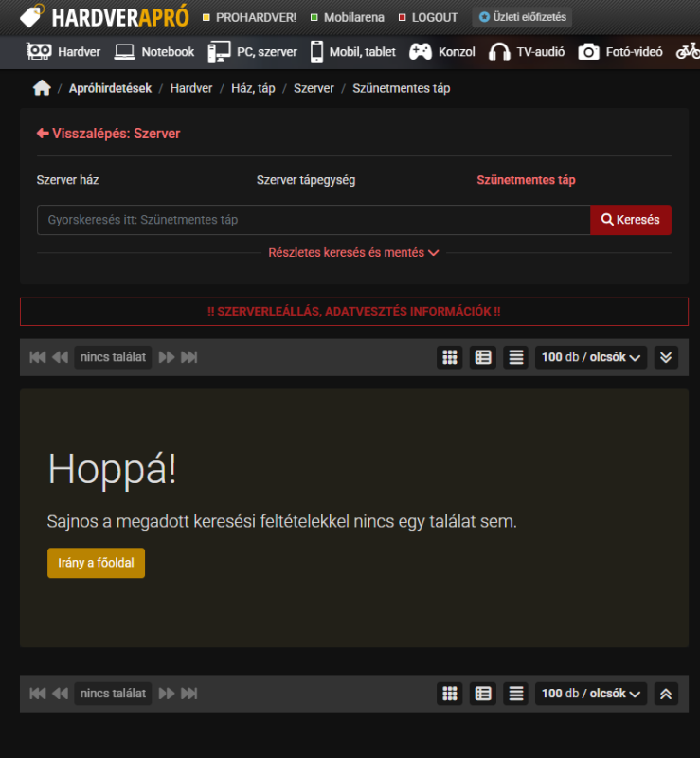Viewport: 700px width, 758px height.
Task: Switch to grid view in top toolbar
Action: click(450, 357)
